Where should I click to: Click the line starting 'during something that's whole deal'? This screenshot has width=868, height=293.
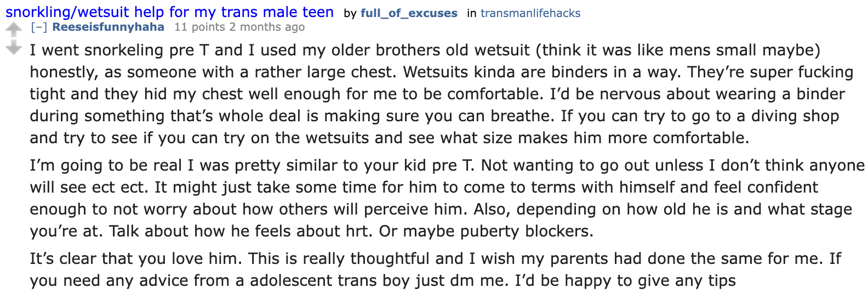[435, 116]
